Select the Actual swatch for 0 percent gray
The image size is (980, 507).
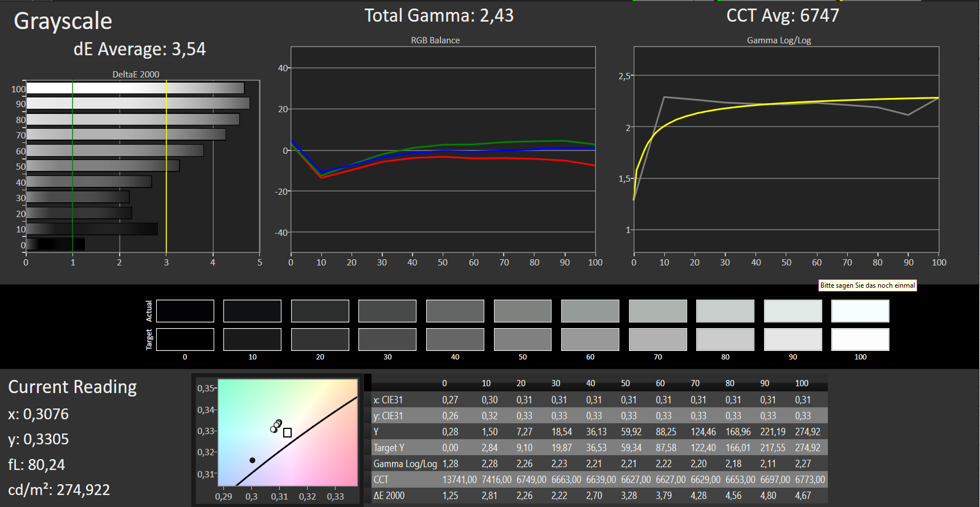185,311
